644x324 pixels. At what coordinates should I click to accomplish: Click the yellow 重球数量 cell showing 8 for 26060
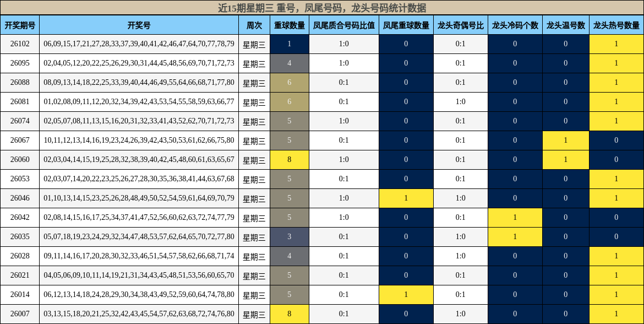290,159
